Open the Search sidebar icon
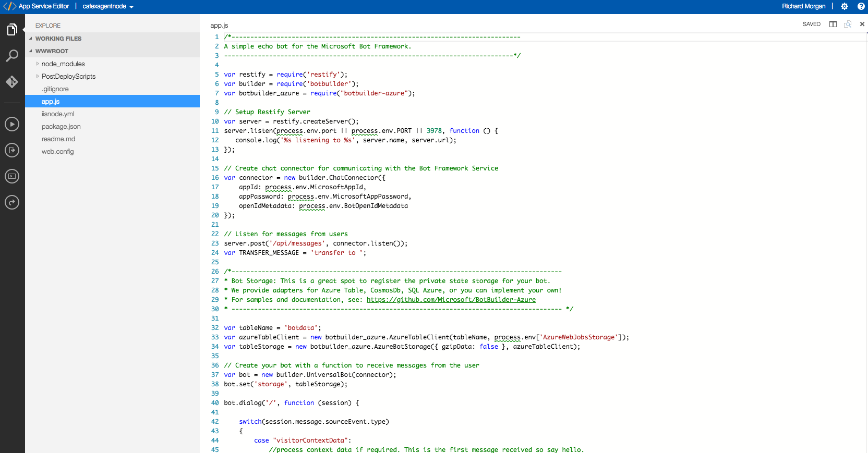 [x=12, y=56]
